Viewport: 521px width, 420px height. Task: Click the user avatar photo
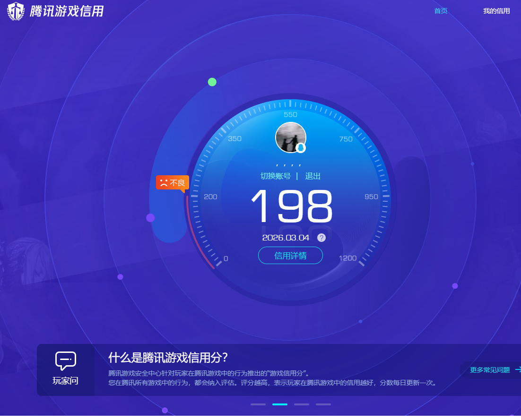289,137
